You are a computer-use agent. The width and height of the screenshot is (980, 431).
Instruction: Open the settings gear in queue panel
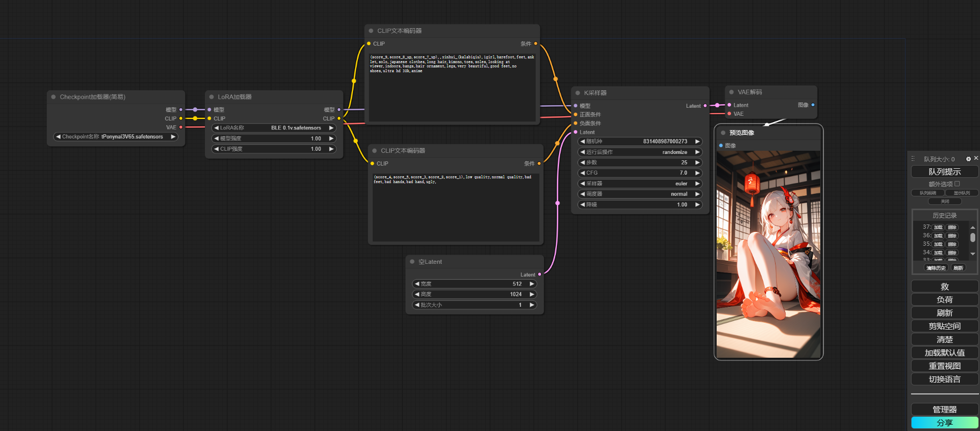click(x=968, y=159)
